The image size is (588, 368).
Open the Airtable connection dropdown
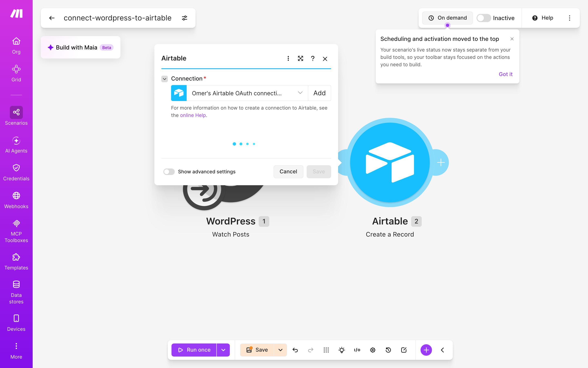(247, 93)
